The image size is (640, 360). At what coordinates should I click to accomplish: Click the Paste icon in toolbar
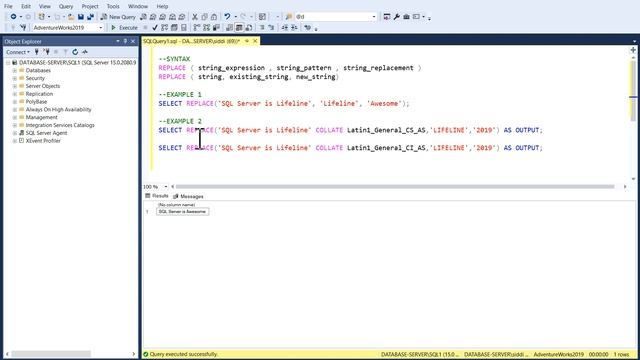214,17
